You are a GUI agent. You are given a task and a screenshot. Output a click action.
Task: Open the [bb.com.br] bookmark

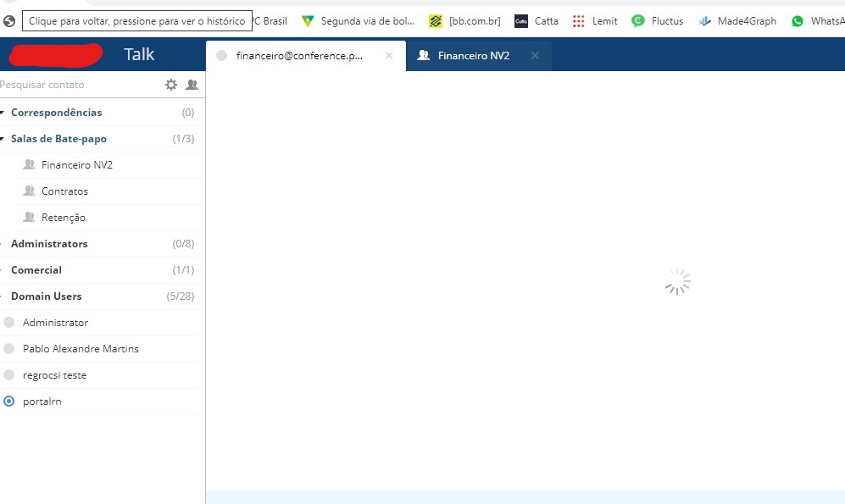click(x=464, y=21)
